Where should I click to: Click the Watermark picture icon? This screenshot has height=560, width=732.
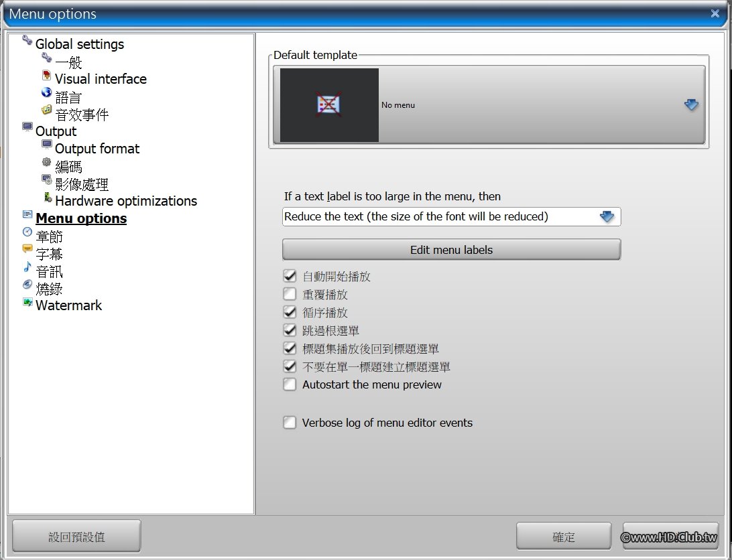27,302
